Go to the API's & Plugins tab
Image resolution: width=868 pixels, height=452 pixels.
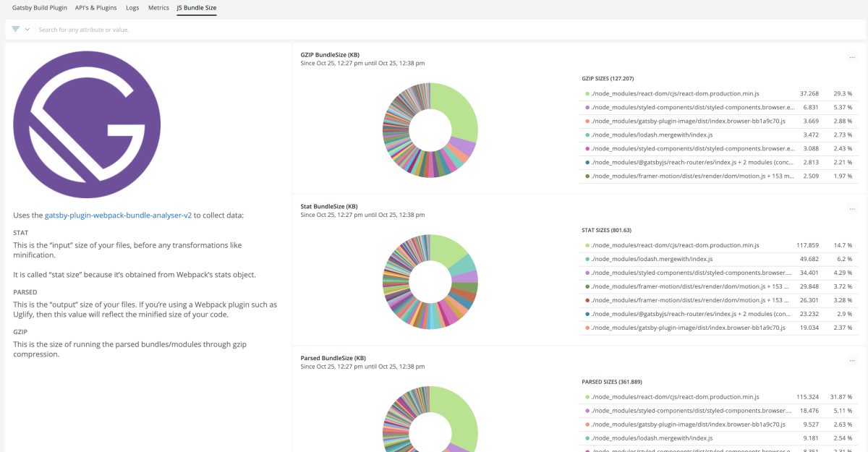pyautogui.click(x=96, y=8)
